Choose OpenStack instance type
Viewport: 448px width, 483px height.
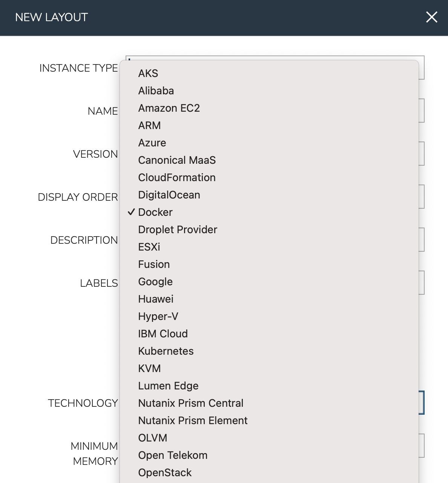[165, 472]
